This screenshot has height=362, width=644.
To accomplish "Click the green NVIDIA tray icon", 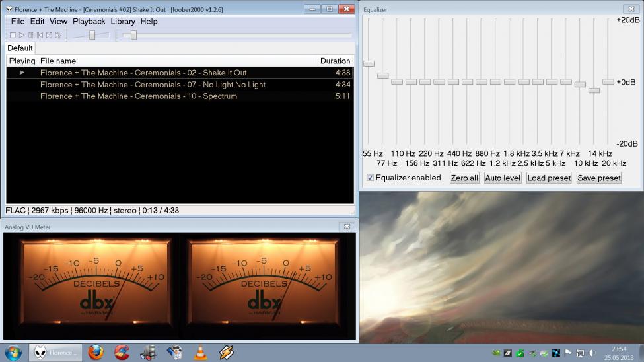I will [496, 353].
